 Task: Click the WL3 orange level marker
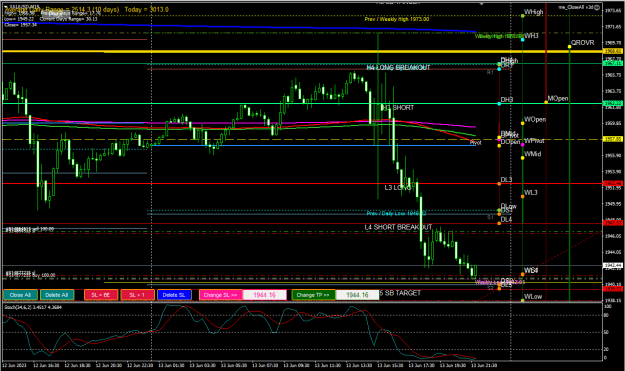point(523,196)
